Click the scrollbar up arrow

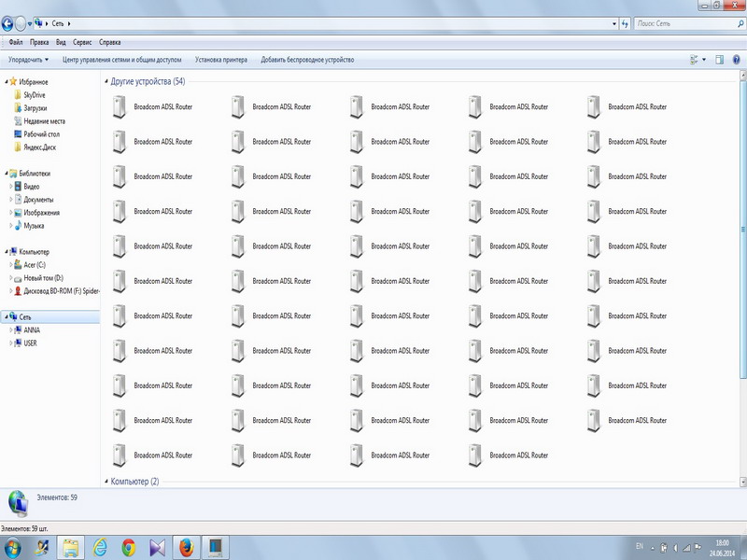click(742, 75)
